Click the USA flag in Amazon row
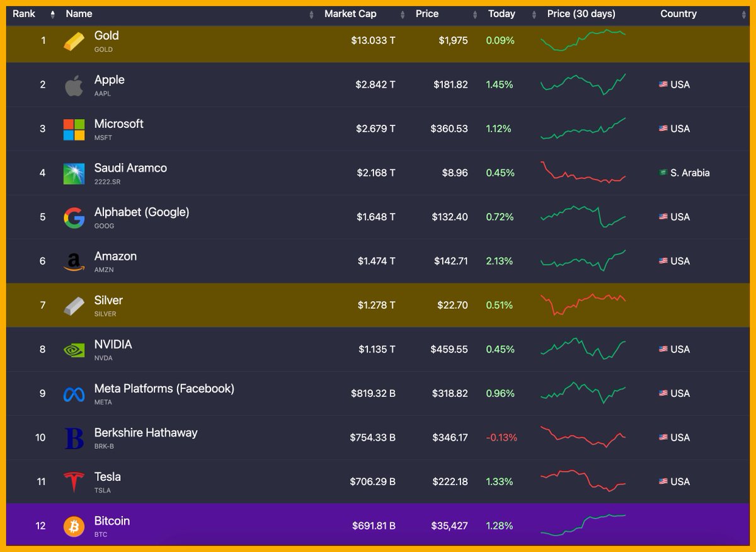The image size is (756, 552). click(x=663, y=261)
